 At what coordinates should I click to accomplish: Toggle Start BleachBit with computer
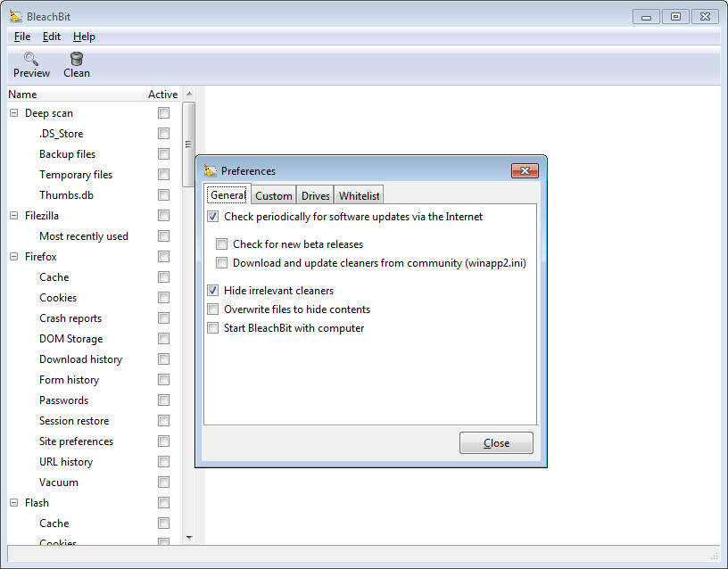tap(212, 328)
